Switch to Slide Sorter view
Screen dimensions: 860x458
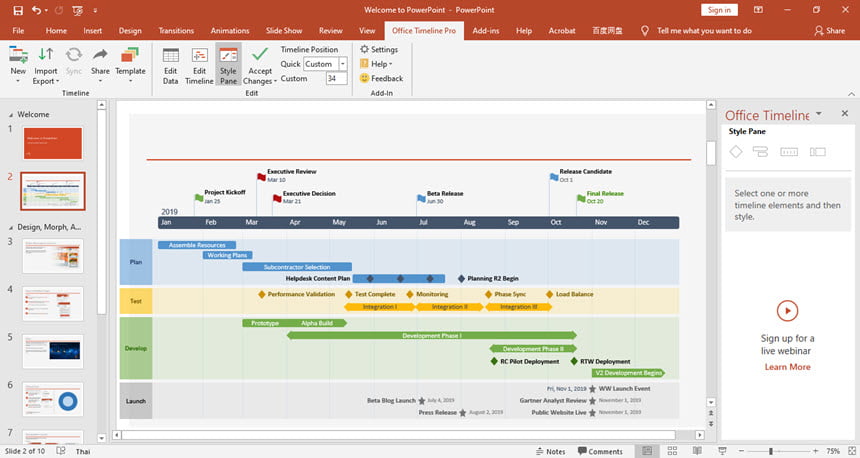coord(672,451)
